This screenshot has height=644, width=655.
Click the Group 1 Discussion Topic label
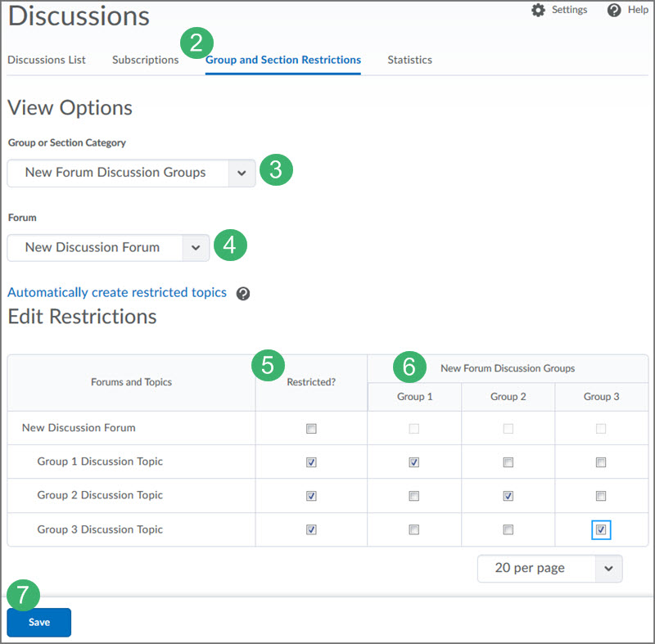[100, 462]
